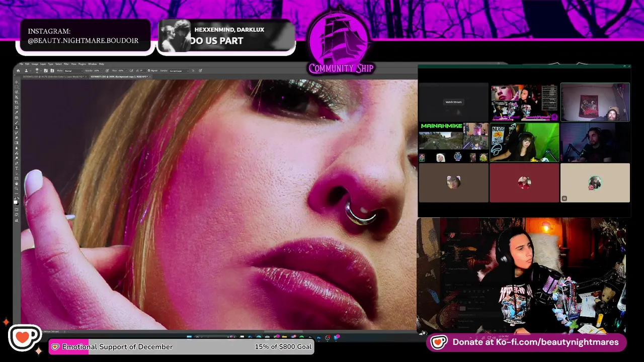Open the Layer menu
Image resolution: width=644 pixels, height=362 pixels.
[x=43, y=64]
